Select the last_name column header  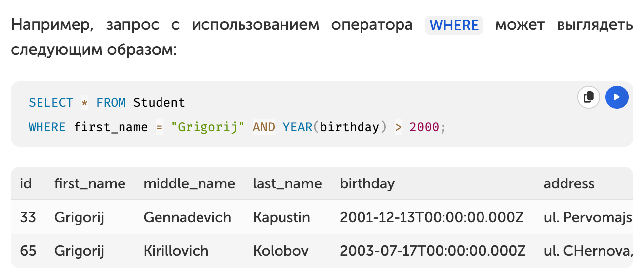point(287,184)
